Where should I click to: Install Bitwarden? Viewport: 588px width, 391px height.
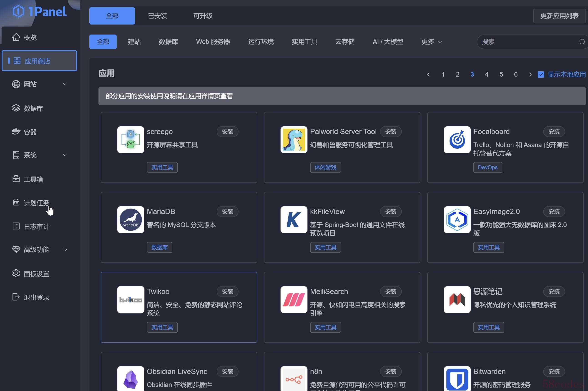click(x=554, y=371)
